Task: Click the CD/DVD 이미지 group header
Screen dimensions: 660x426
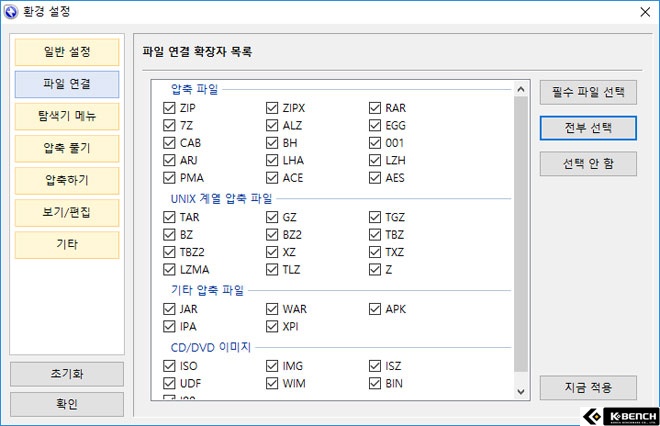Action: tap(210, 347)
